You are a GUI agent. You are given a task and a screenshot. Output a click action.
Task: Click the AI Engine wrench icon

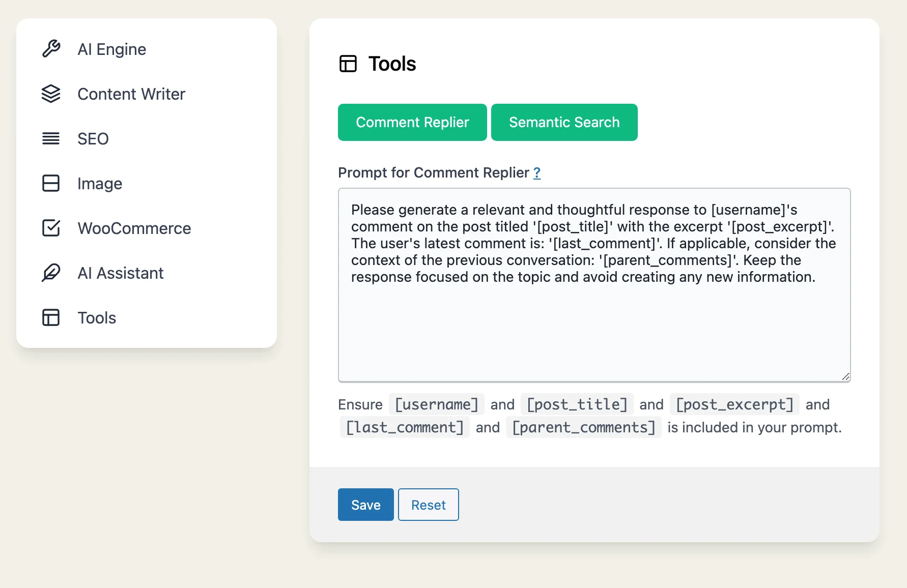51,49
